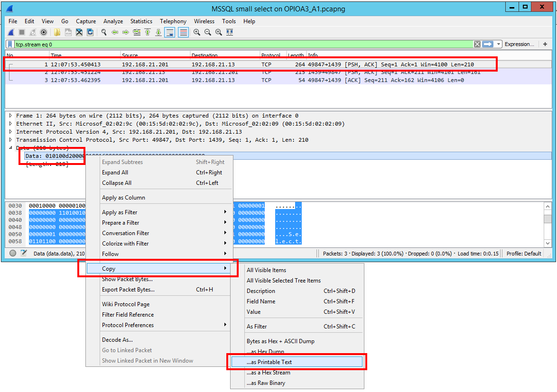Open Wiki Protocol Page

pyautogui.click(x=159, y=304)
